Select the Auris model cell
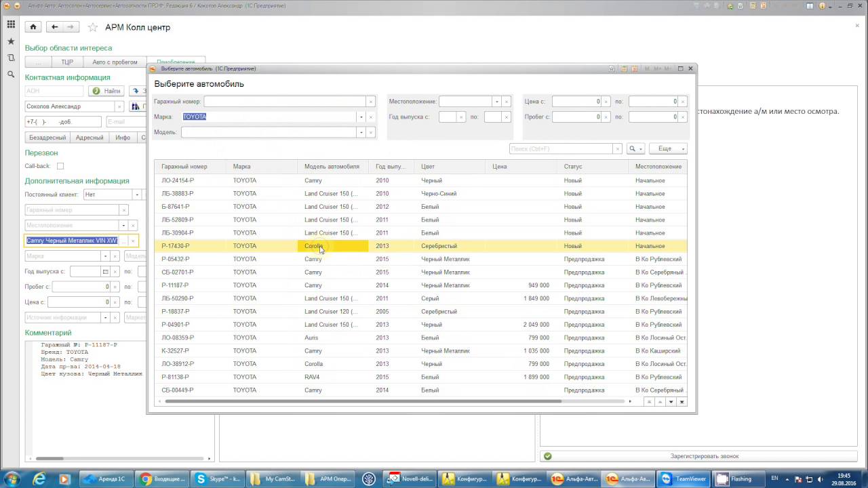The width and height of the screenshot is (868, 488). point(332,338)
